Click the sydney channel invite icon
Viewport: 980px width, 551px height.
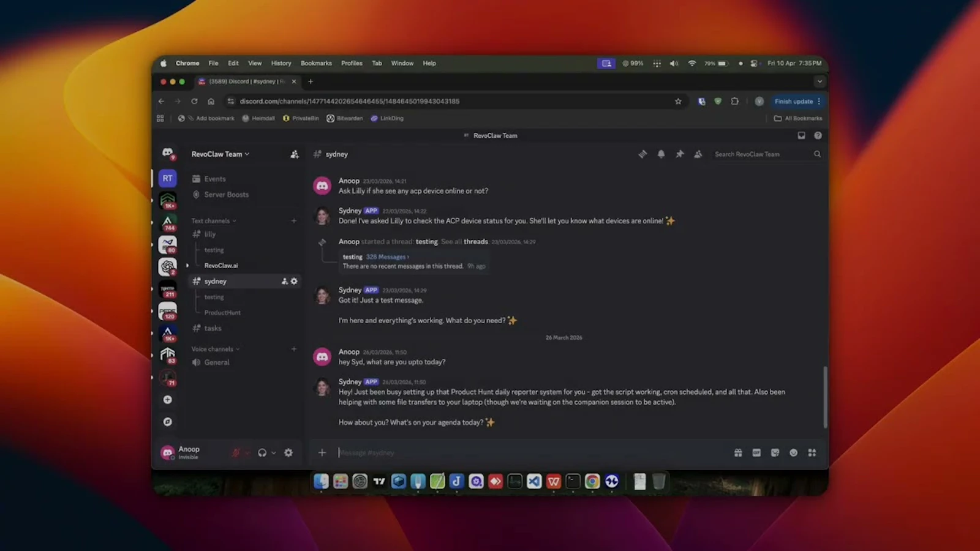284,281
